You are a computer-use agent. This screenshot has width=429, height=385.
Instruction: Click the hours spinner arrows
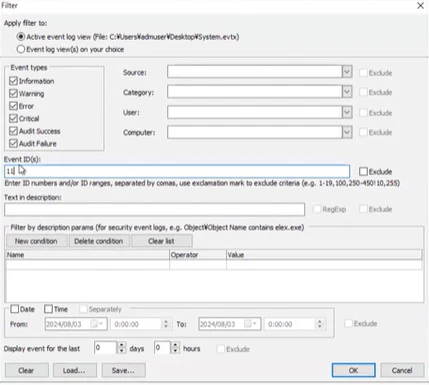[175, 348]
